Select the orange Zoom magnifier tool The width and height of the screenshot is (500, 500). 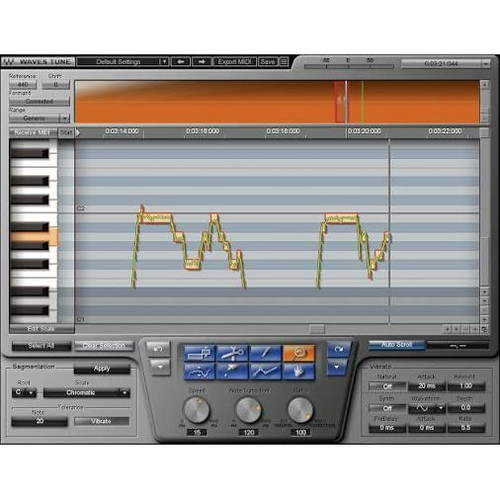click(299, 354)
